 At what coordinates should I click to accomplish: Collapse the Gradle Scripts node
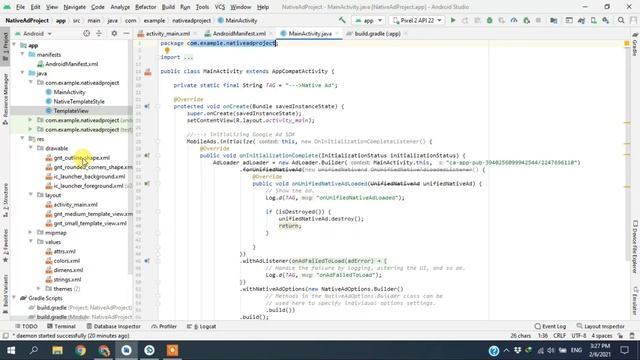pos(15,298)
